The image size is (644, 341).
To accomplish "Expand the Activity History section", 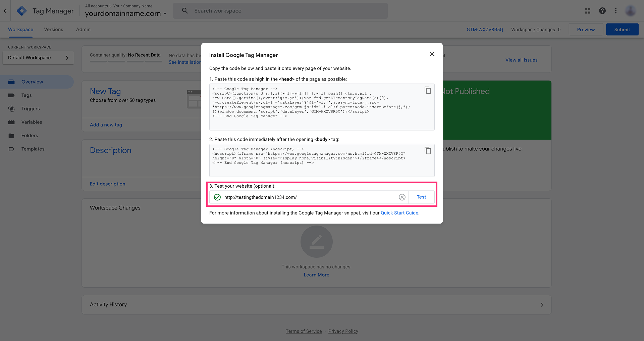I will (317, 305).
